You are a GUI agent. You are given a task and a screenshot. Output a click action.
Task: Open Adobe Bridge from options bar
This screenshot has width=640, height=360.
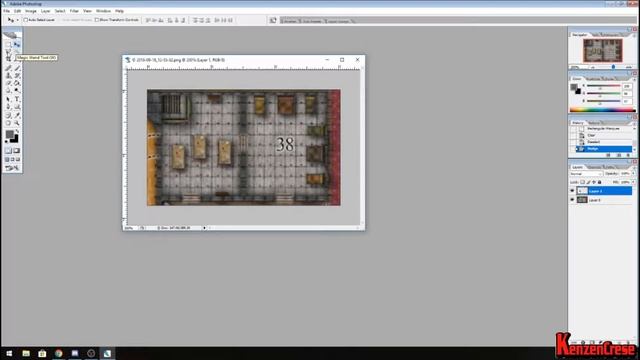click(273, 20)
